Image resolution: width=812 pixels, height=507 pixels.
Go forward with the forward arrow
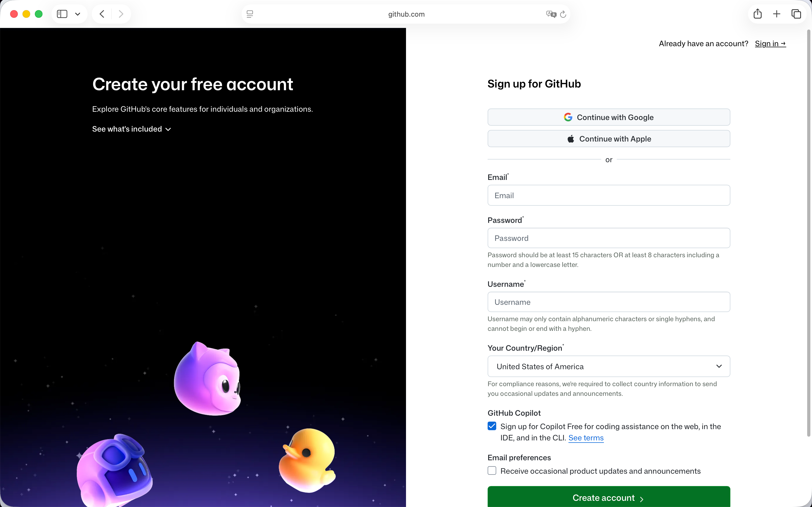[121, 14]
